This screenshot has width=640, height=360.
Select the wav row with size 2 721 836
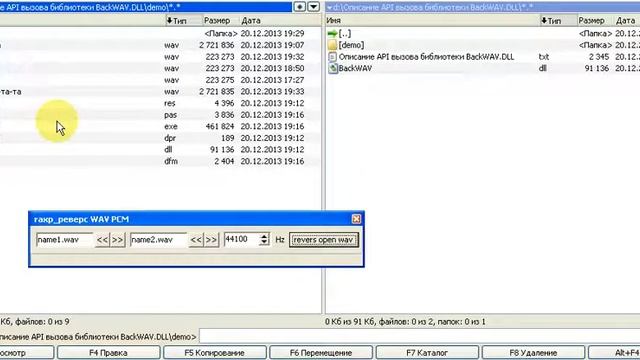click(x=160, y=45)
